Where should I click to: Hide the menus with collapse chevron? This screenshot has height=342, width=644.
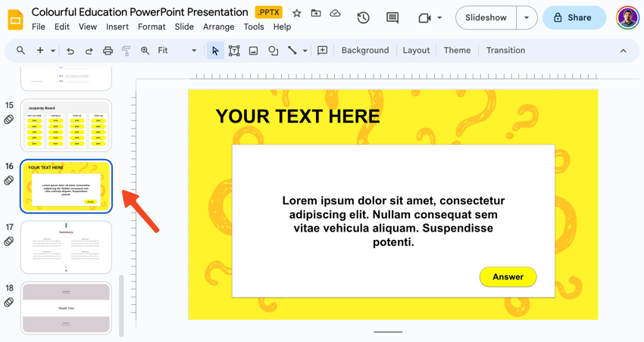(623, 51)
